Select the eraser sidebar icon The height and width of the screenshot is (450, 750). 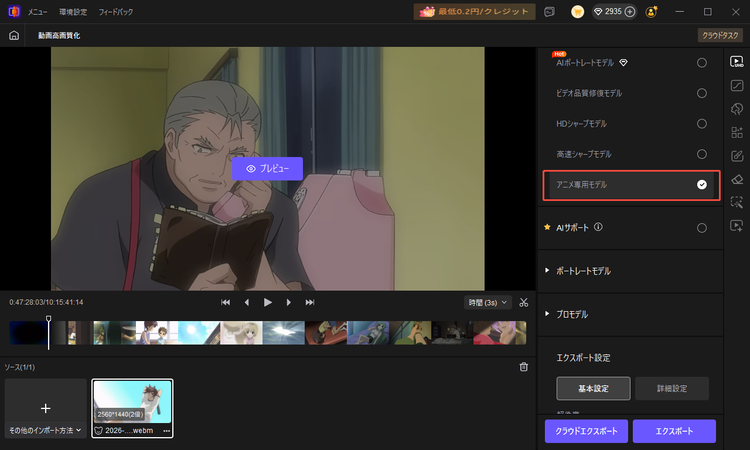737,179
